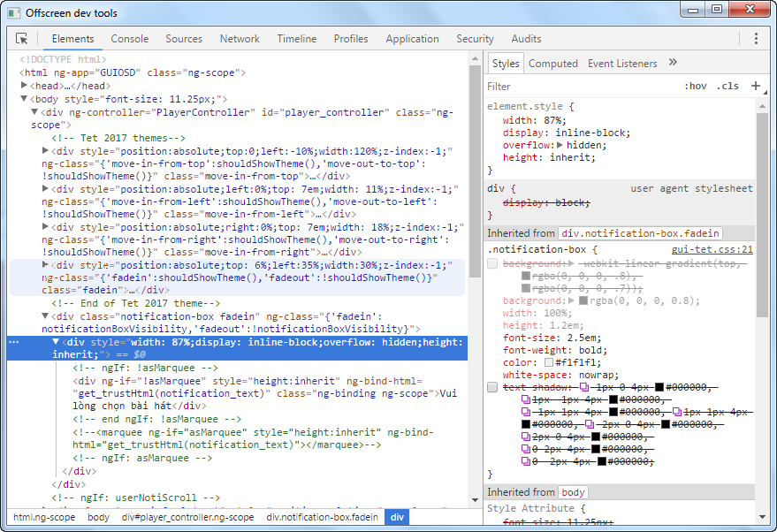Open the Profiles tab
The image size is (777, 532).
pyautogui.click(x=351, y=39)
